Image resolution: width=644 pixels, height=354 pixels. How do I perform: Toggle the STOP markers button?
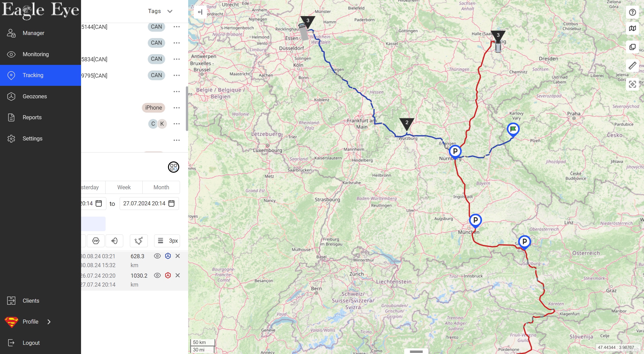(96, 241)
